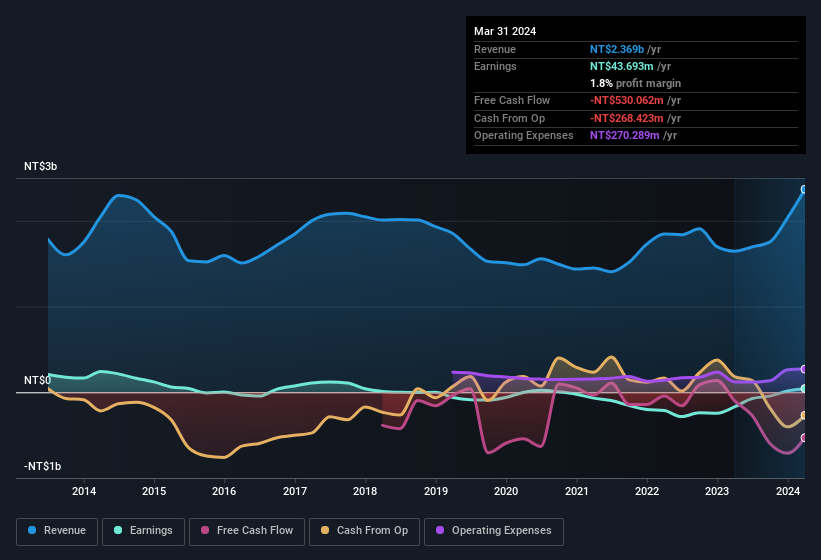
Task: Click the Earnings endpoint marker on chart
Action: [x=804, y=388]
